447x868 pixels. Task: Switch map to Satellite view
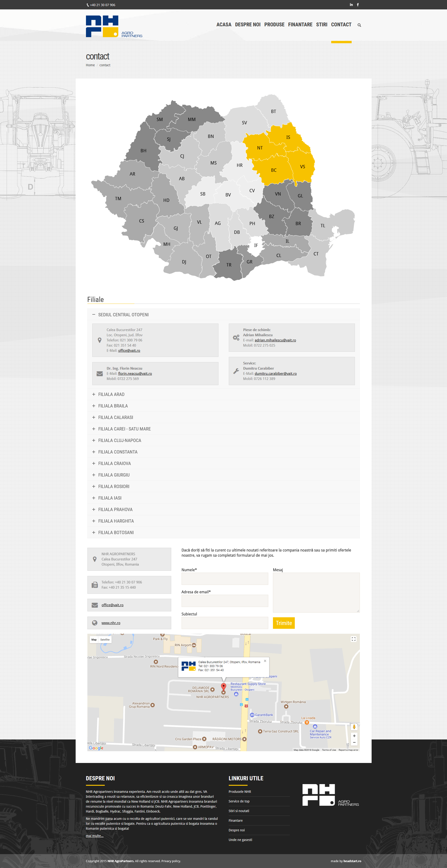tap(105, 640)
